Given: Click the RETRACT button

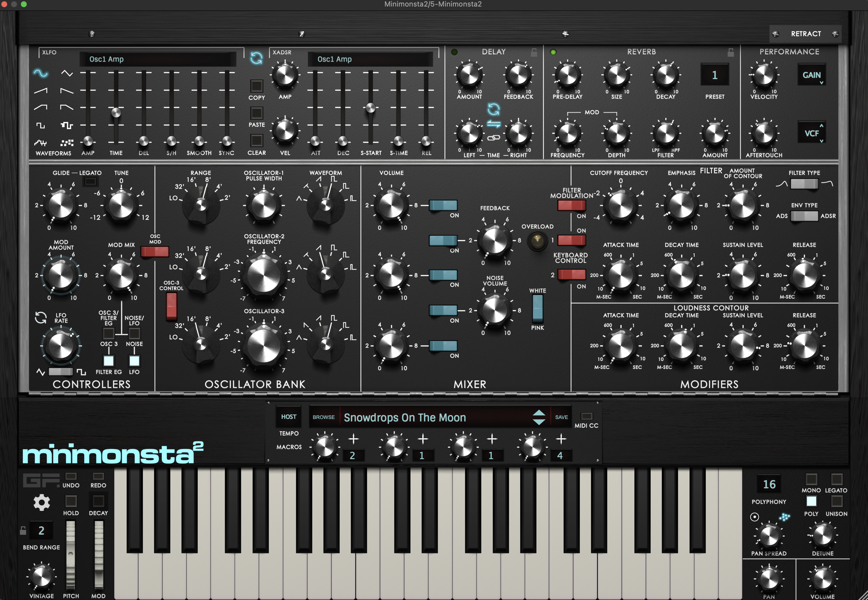Looking at the screenshot, I should pyautogui.click(x=806, y=34).
